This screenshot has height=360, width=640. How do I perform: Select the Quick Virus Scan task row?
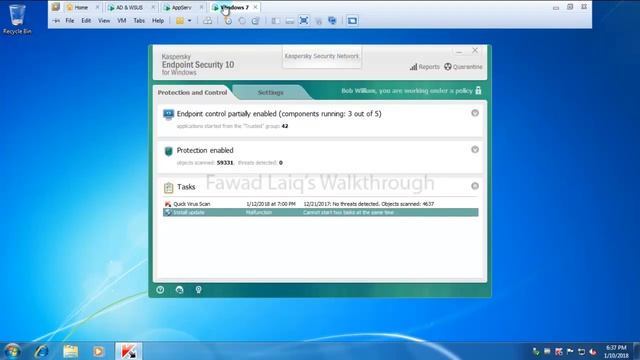point(320,204)
